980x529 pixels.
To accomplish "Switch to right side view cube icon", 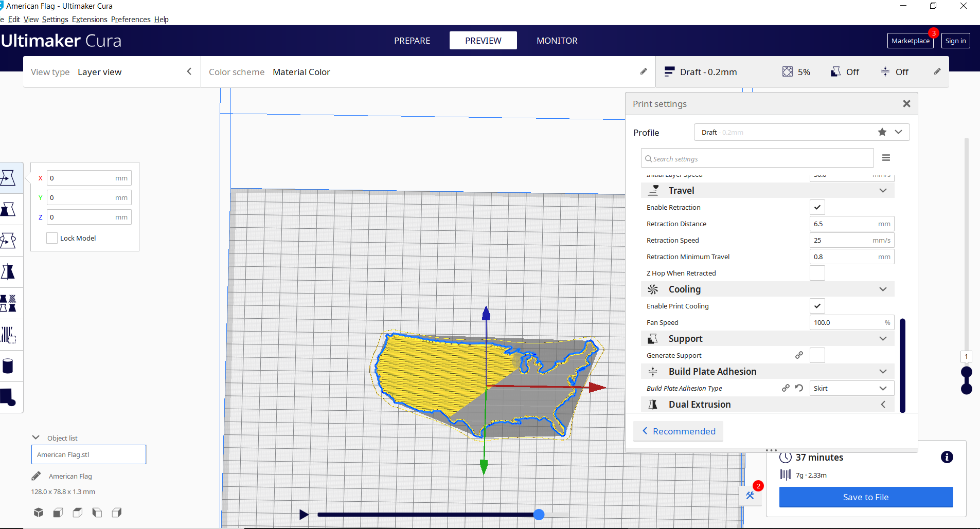I will tap(117, 513).
